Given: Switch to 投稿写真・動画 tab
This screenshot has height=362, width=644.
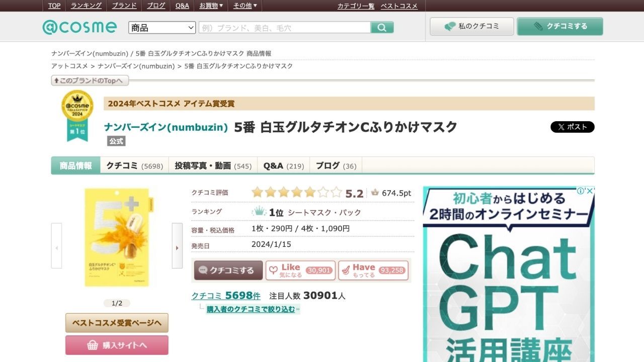Looking at the screenshot, I should tap(213, 165).
